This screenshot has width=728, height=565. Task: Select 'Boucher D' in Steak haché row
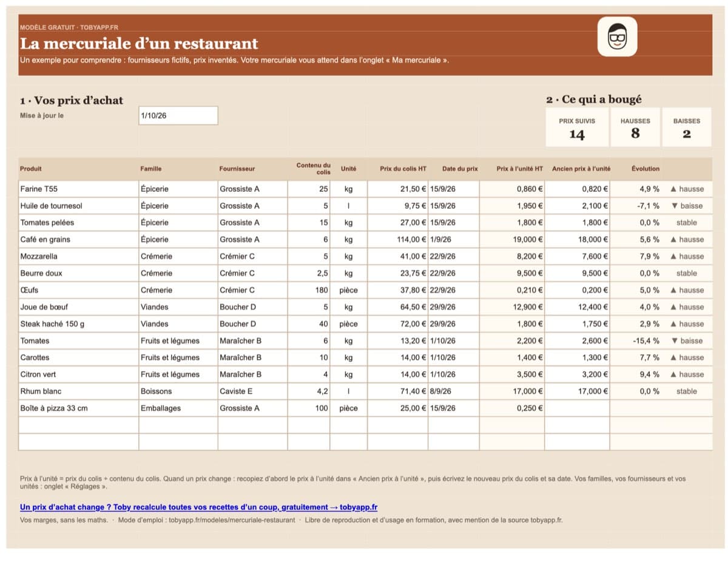pos(252,324)
